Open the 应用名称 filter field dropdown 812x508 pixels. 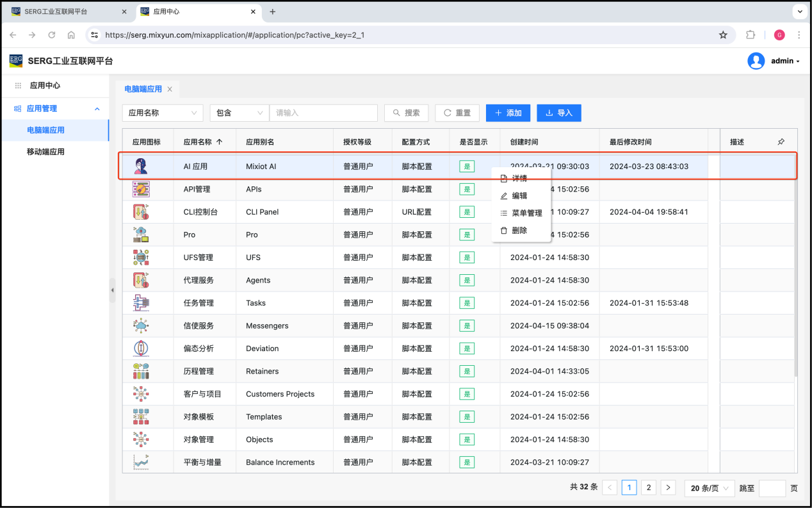click(x=163, y=113)
